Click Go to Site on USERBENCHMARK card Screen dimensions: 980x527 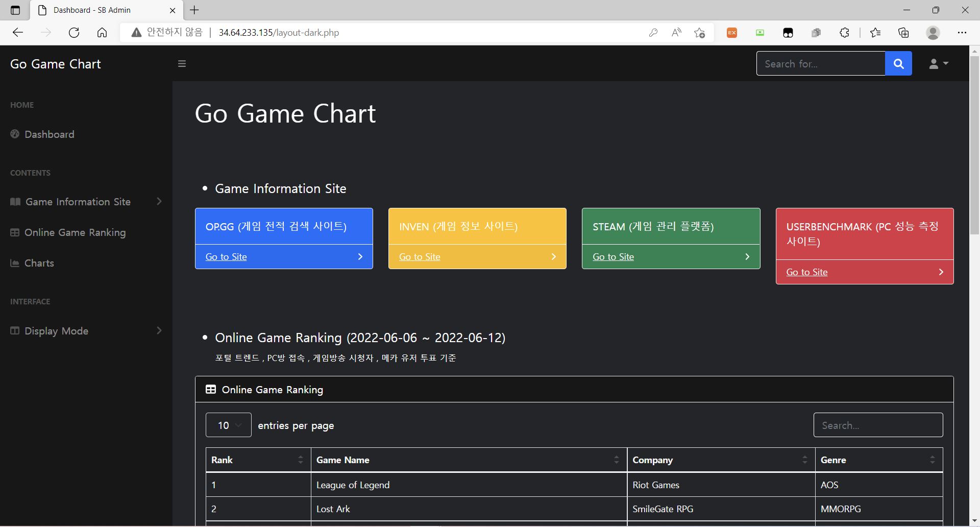807,272
